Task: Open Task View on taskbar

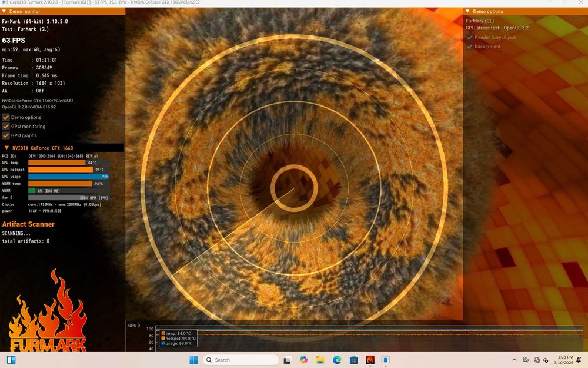Action: click(288, 360)
